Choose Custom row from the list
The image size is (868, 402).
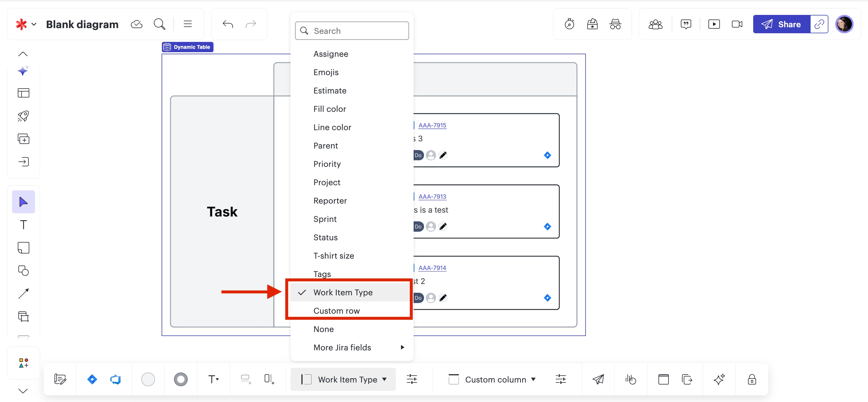(x=336, y=311)
